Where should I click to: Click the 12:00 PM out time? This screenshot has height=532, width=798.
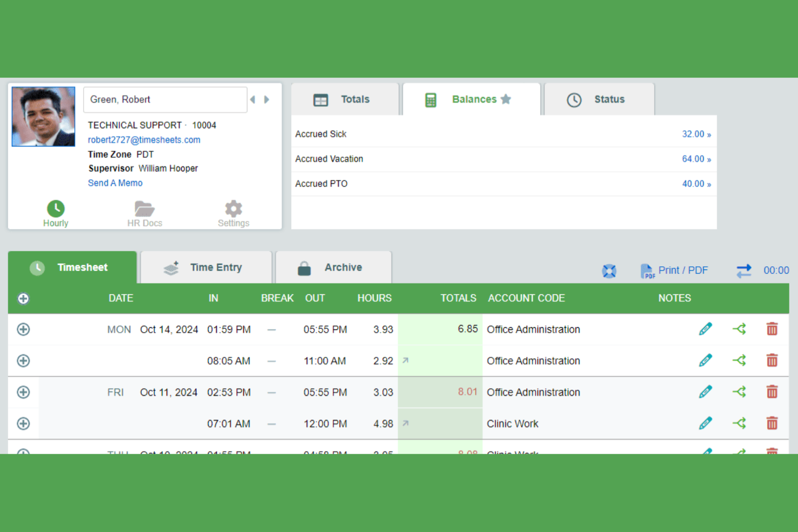(x=325, y=424)
